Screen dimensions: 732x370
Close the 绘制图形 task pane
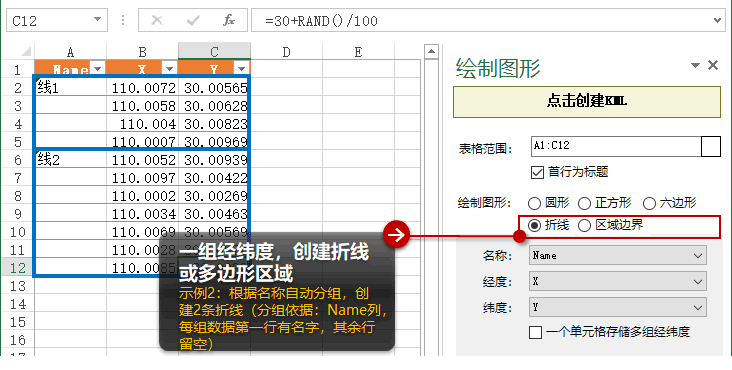click(713, 65)
